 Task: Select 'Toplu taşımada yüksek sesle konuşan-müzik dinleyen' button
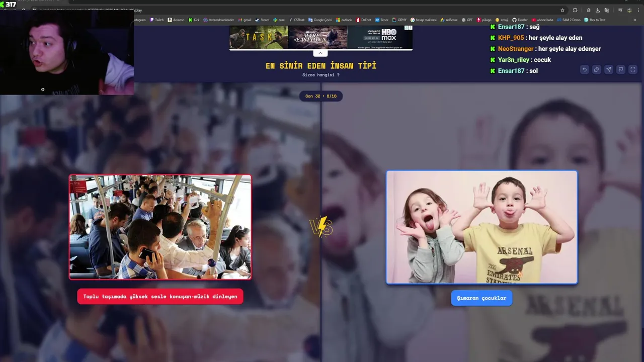(x=160, y=297)
